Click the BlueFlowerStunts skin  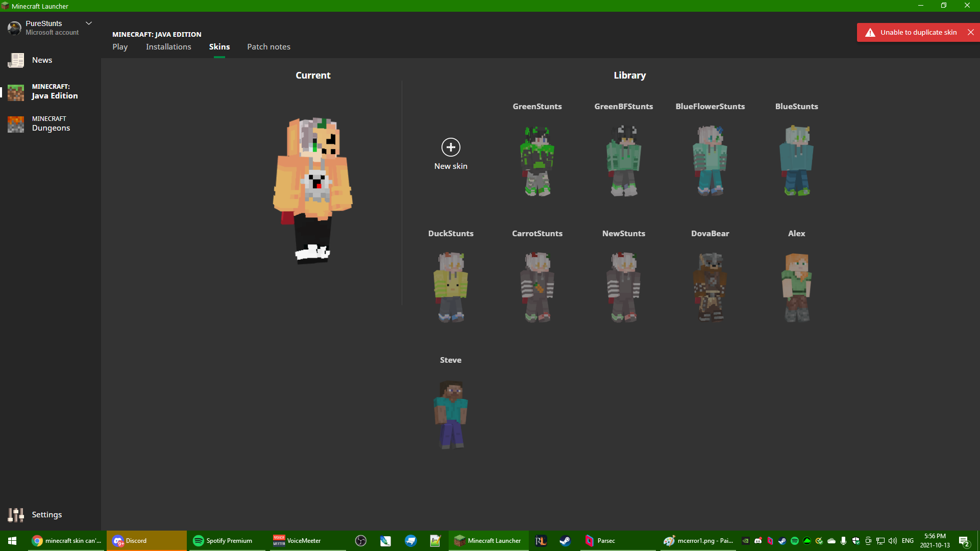click(710, 161)
